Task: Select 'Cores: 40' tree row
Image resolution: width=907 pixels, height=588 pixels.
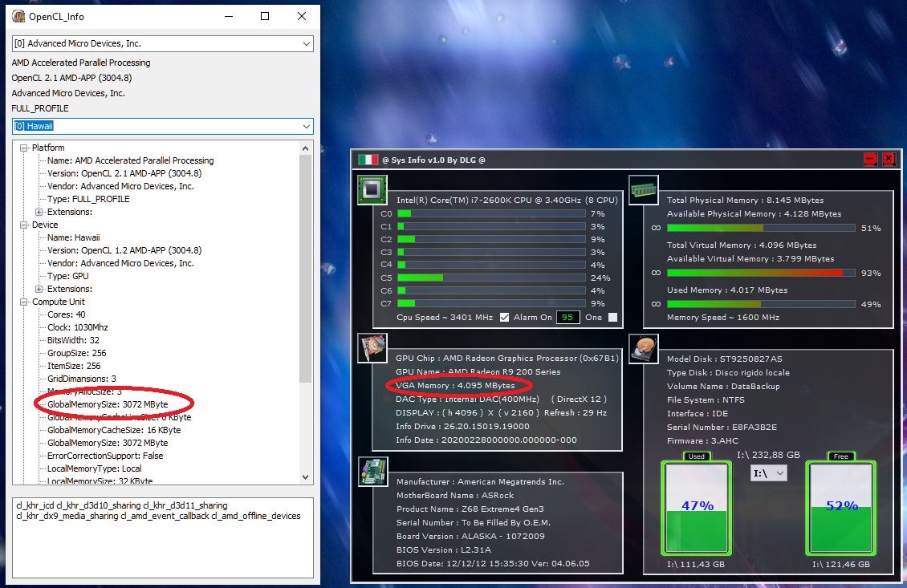Action: [66, 314]
